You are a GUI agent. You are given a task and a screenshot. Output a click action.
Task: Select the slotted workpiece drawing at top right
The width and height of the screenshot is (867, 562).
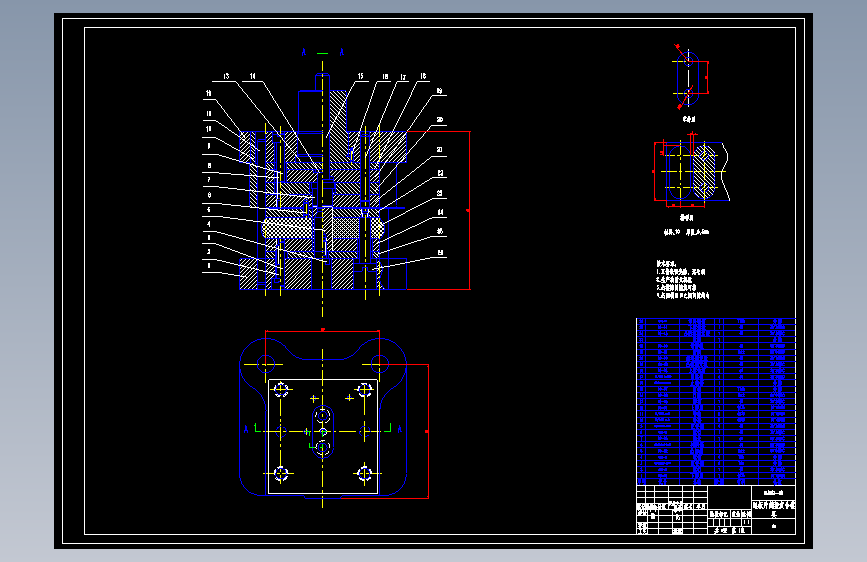click(x=689, y=77)
